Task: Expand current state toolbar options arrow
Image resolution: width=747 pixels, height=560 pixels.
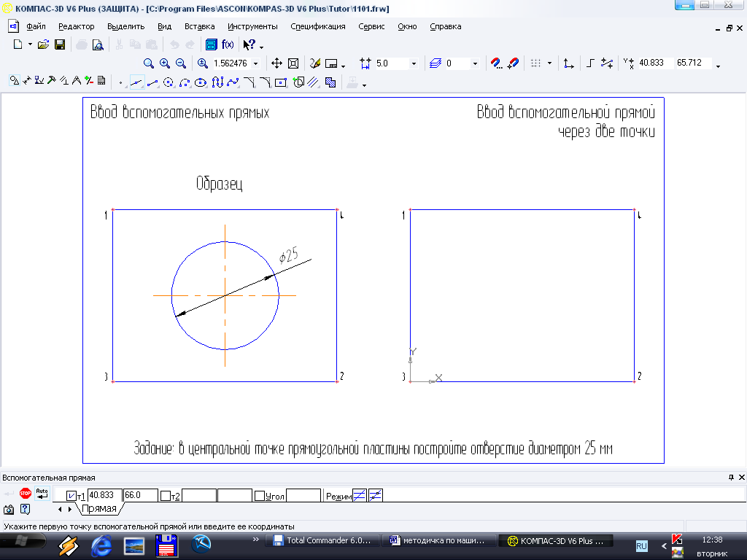Action: point(718,66)
